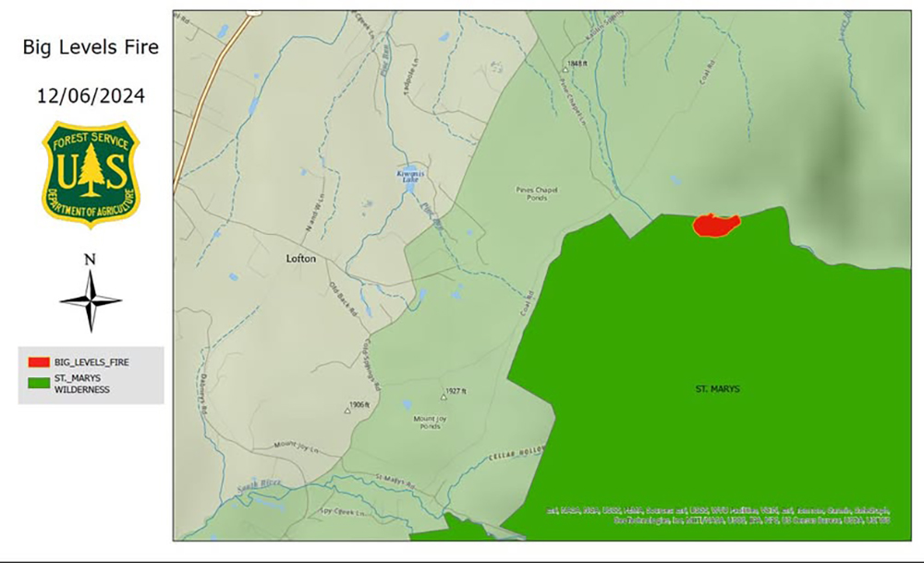Click the US Forest Service shield logo
This screenshot has height=563, width=924.
click(x=91, y=174)
